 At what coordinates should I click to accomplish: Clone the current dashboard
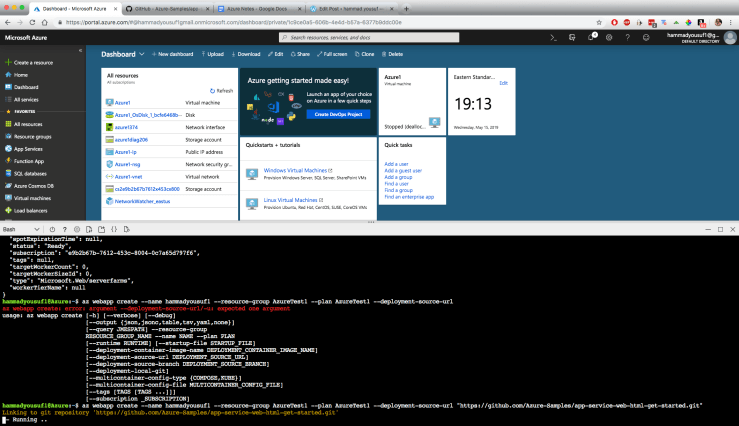pos(364,54)
